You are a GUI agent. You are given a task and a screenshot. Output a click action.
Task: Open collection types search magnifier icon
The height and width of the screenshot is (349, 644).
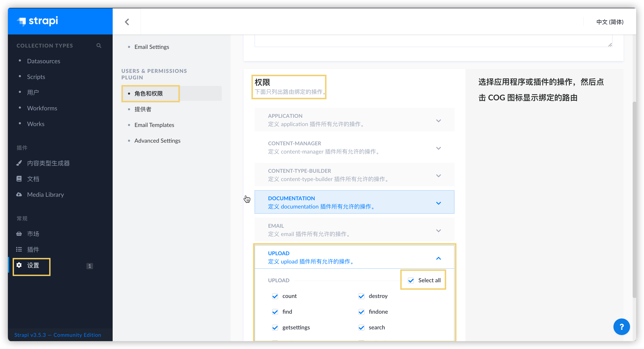click(99, 45)
